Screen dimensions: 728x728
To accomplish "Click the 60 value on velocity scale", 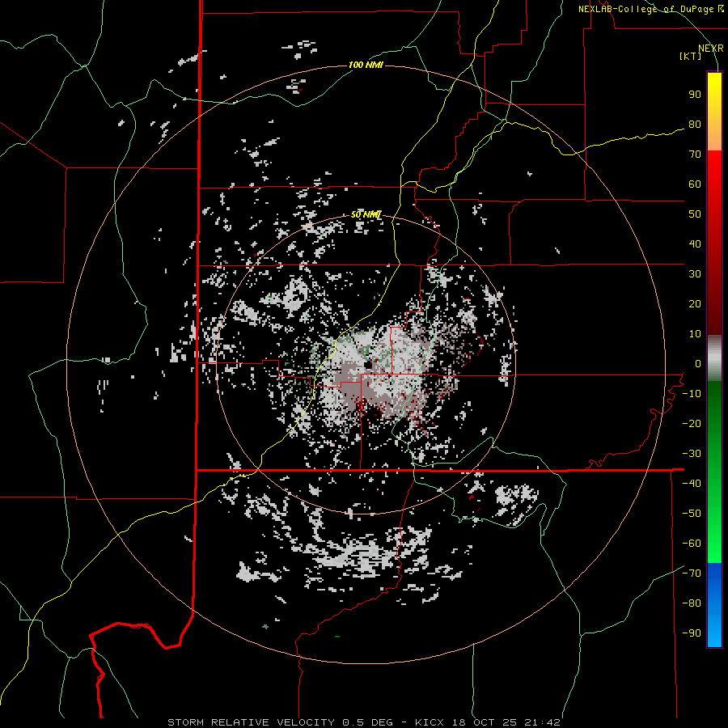I will (x=695, y=184).
